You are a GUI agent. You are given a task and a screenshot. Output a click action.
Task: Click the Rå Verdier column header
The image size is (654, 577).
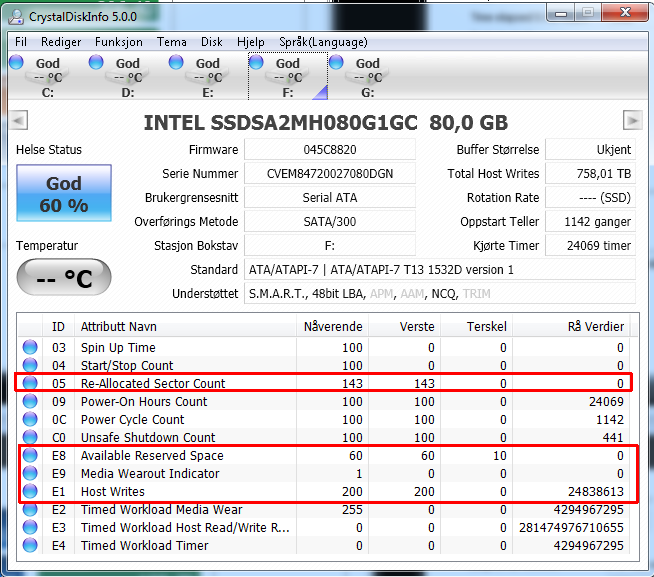coord(571,326)
